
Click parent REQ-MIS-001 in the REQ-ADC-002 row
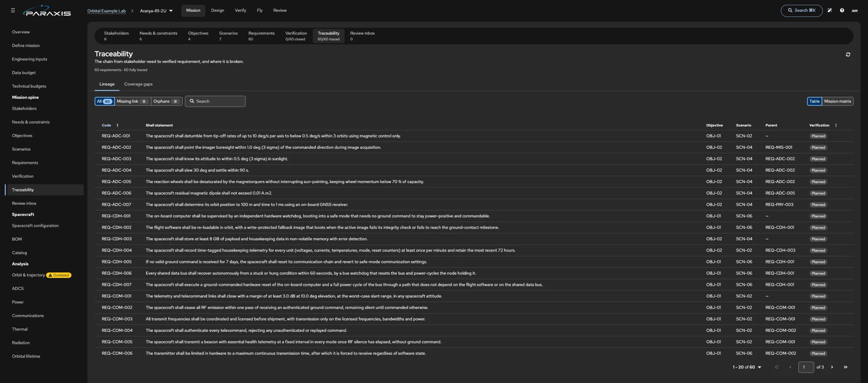779,147
